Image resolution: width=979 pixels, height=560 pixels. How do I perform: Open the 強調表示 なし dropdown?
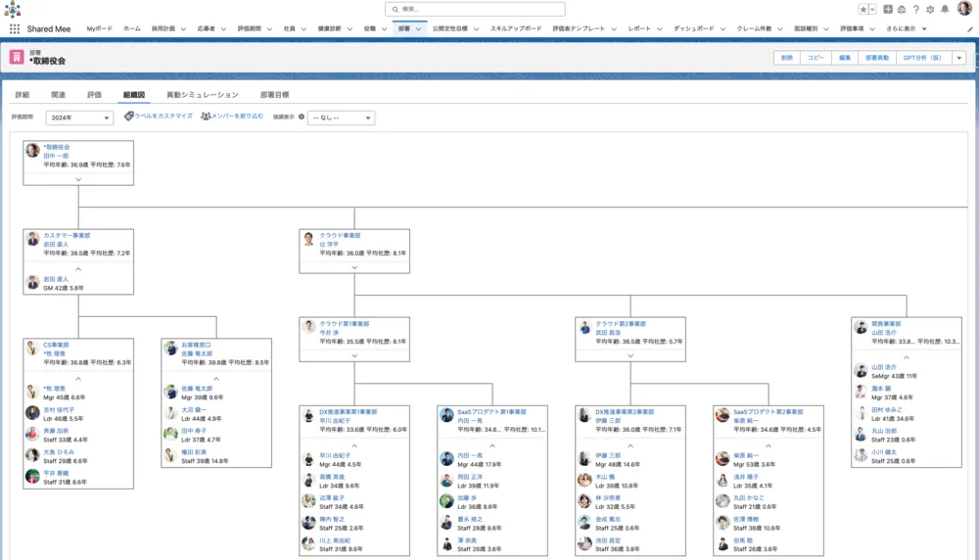click(341, 117)
